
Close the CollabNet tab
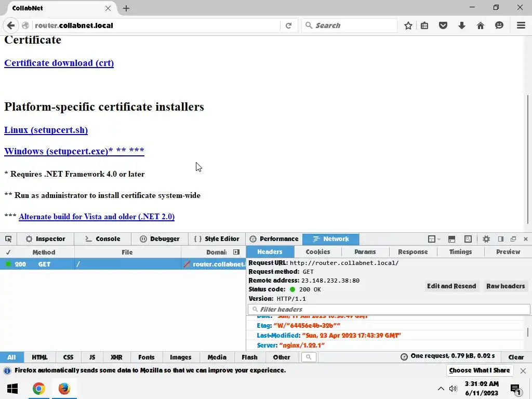click(108, 8)
